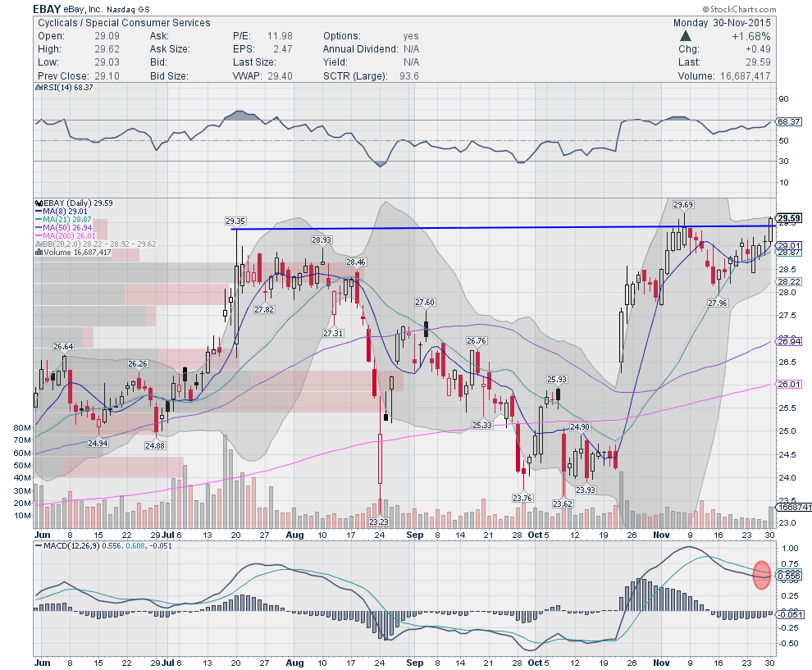The height and width of the screenshot is (670, 812).
Task: Click the Options yes value
Action: tap(411, 36)
